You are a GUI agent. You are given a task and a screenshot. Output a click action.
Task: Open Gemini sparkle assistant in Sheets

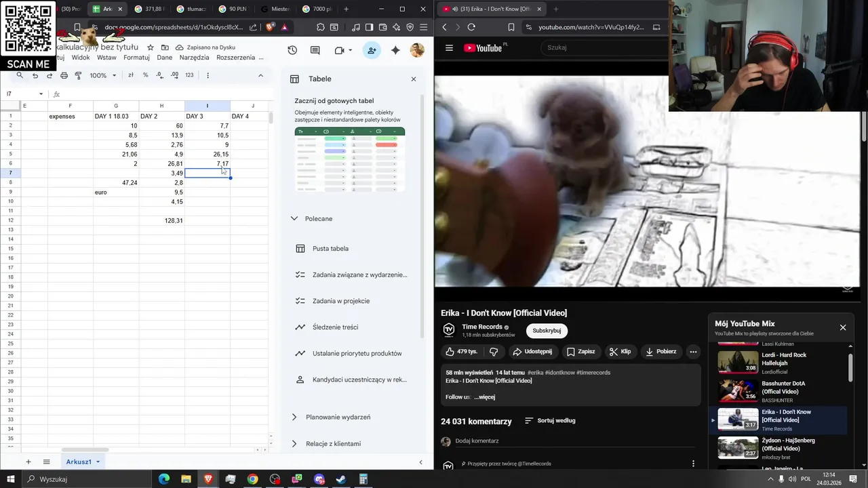point(395,50)
